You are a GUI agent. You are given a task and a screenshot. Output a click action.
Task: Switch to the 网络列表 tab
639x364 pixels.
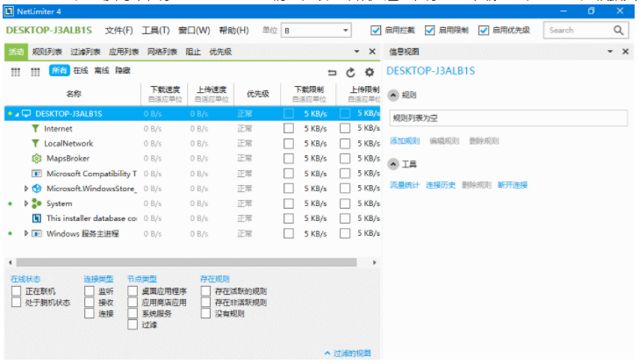coord(162,52)
